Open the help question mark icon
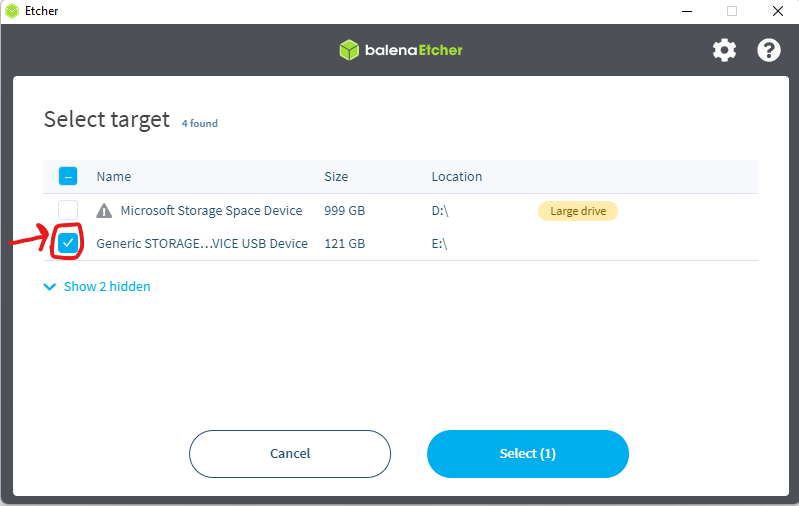The image size is (799, 506). coord(768,50)
